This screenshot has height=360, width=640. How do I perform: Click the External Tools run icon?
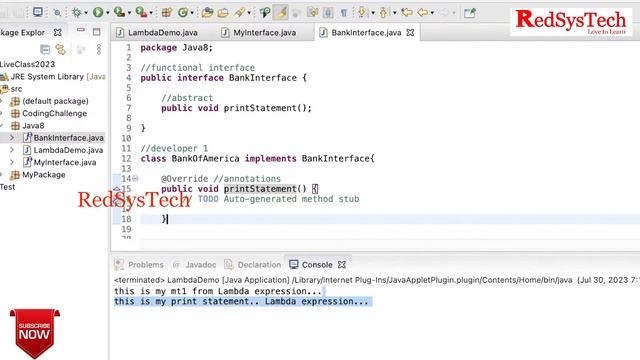point(141,12)
